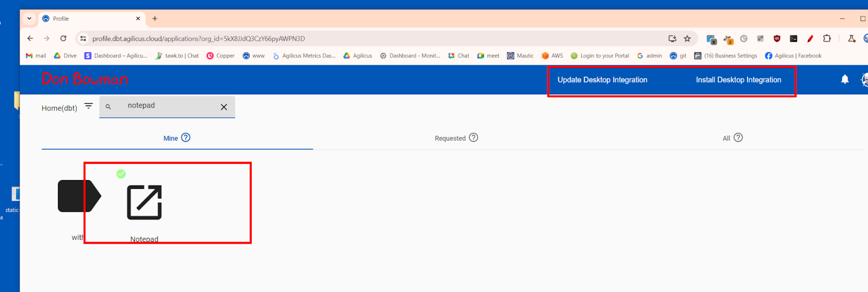This screenshot has width=868, height=292.
Task: Click Update Desktop Integration
Action: tap(602, 80)
